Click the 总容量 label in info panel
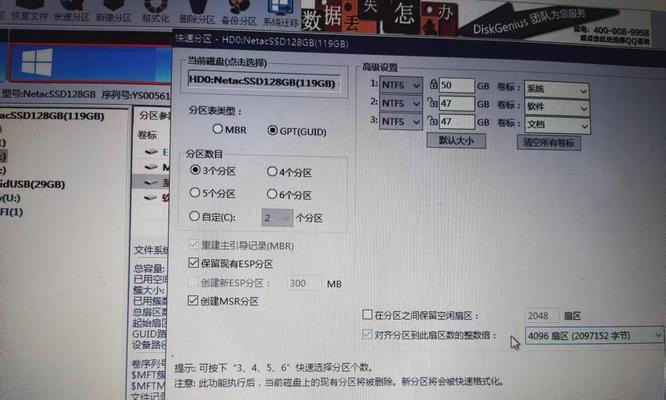This screenshot has width=666, height=400. (149, 268)
